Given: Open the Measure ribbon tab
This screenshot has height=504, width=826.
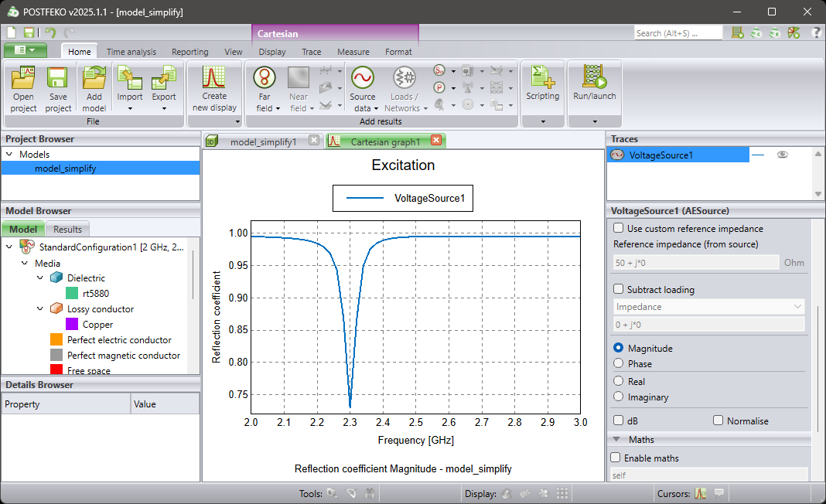Looking at the screenshot, I should (x=353, y=52).
